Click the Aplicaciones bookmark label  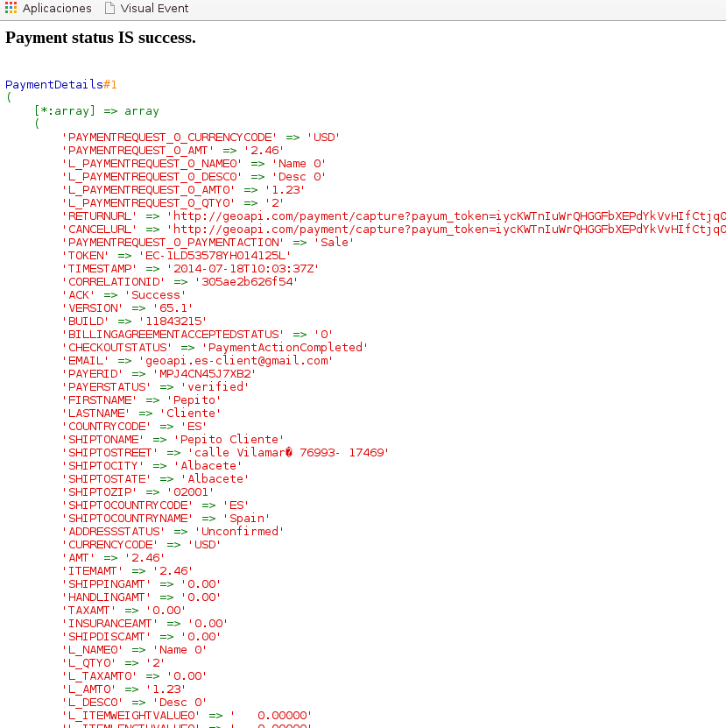click(57, 9)
